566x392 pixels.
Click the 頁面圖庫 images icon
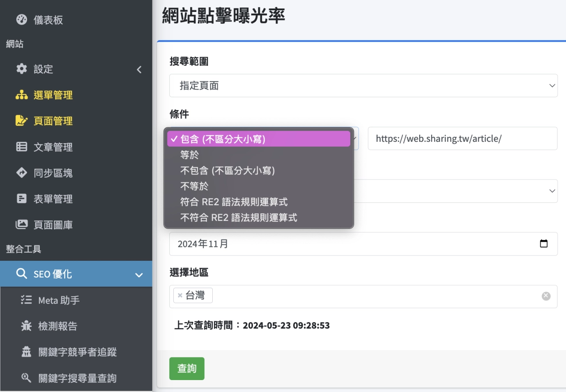tap(21, 225)
